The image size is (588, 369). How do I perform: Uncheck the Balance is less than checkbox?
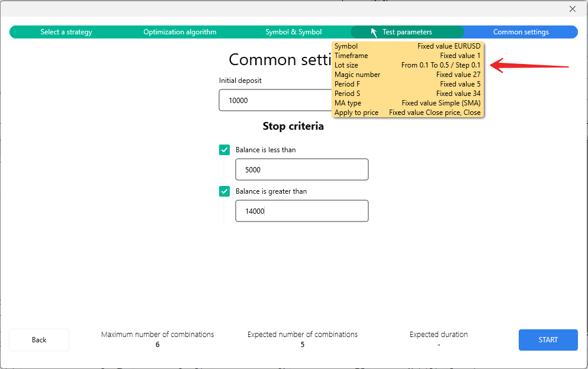pyautogui.click(x=224, y=150)
